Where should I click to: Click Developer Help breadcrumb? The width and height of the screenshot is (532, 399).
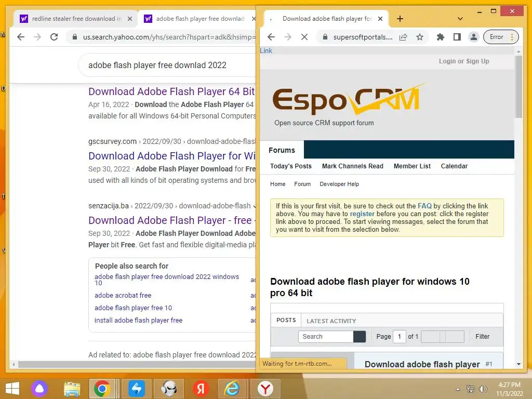pyautogui.click(x=339, y=184)
